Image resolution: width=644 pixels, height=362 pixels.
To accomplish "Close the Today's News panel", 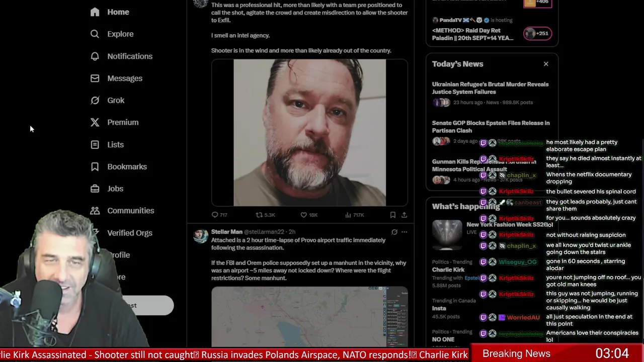I will pyautogui.click(x=546, y=64).
